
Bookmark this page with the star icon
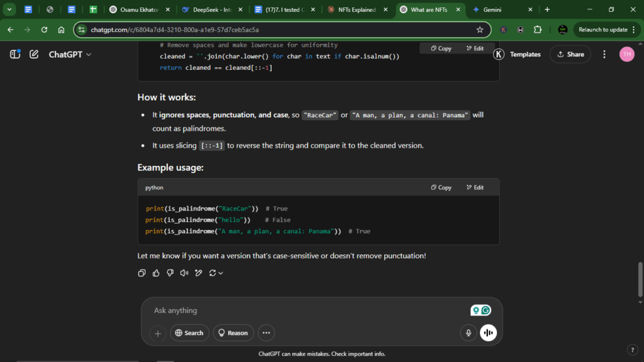coord(480,30)
